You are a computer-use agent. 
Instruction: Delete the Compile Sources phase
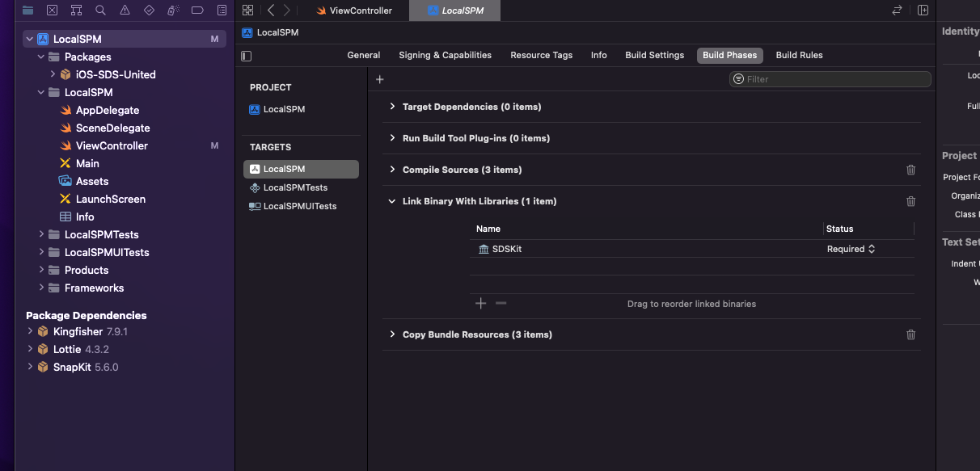click(x=911, y=170)
